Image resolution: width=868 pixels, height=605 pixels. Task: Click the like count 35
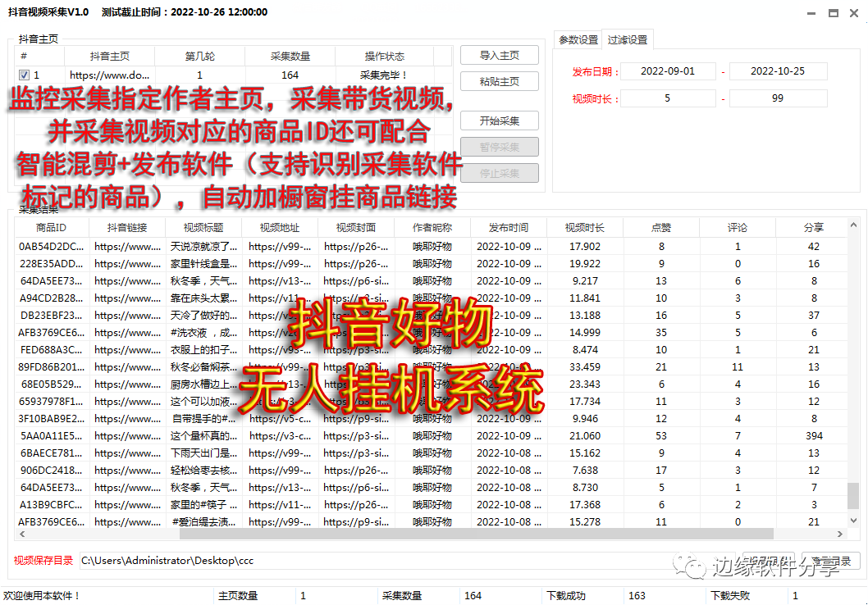tap(661, 332)
